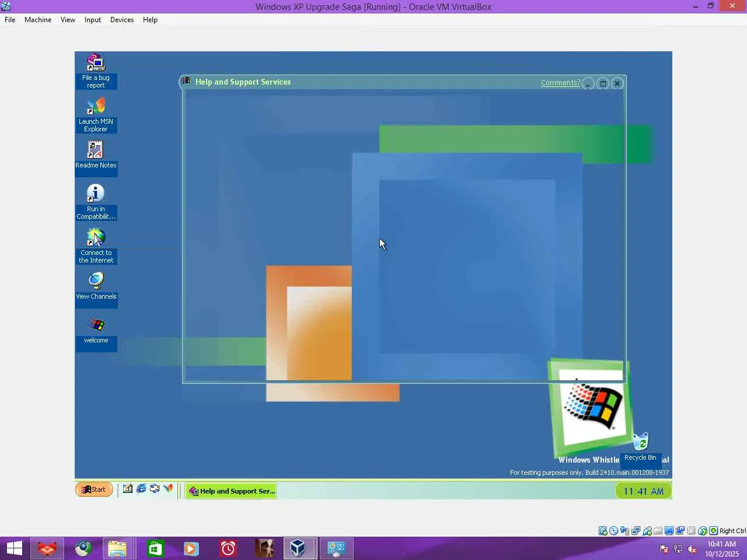Minimize the Help and Support Services window
The width and height of the screenshot is (747, 560).
(588, 83)
